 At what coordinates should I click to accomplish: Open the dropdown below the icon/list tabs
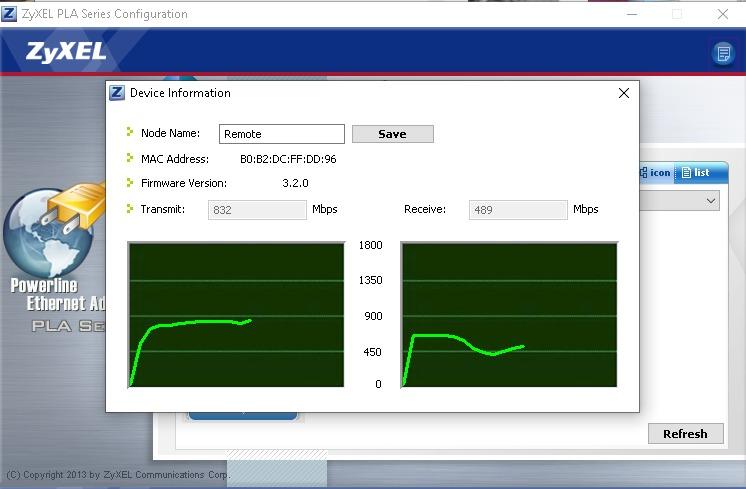[680, 201]
